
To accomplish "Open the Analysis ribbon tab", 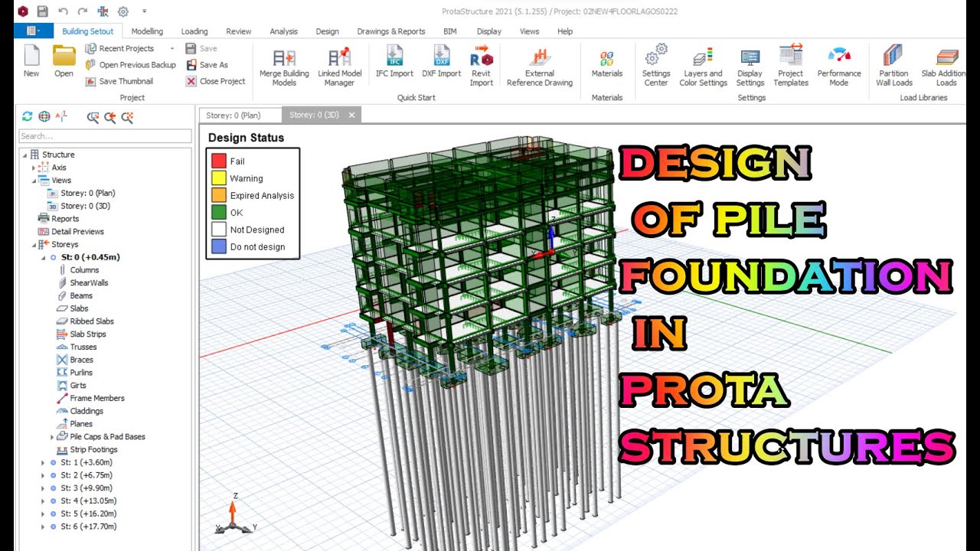I will [x=284, y=31].
